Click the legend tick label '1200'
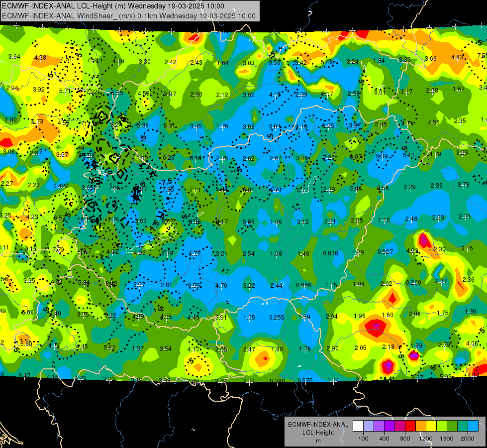Viewport: 487px width, 448px height. tap(426, 439)
